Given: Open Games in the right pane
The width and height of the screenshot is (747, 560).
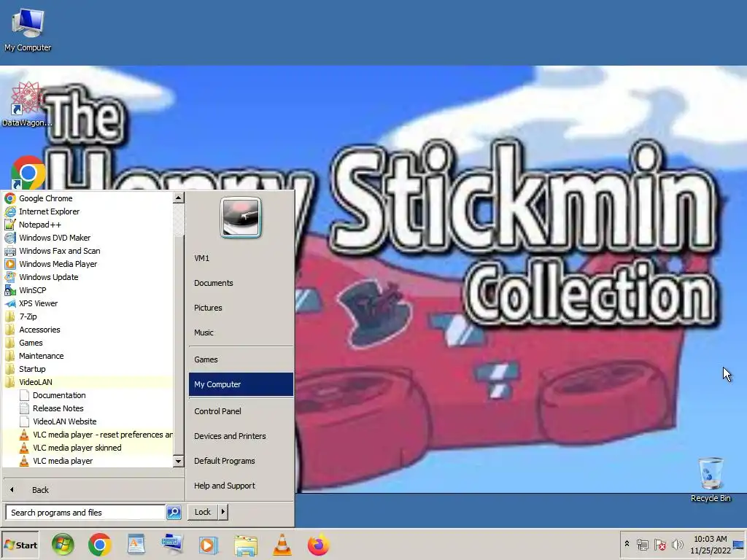Looking at the screenshot, I should pos(241,359).
